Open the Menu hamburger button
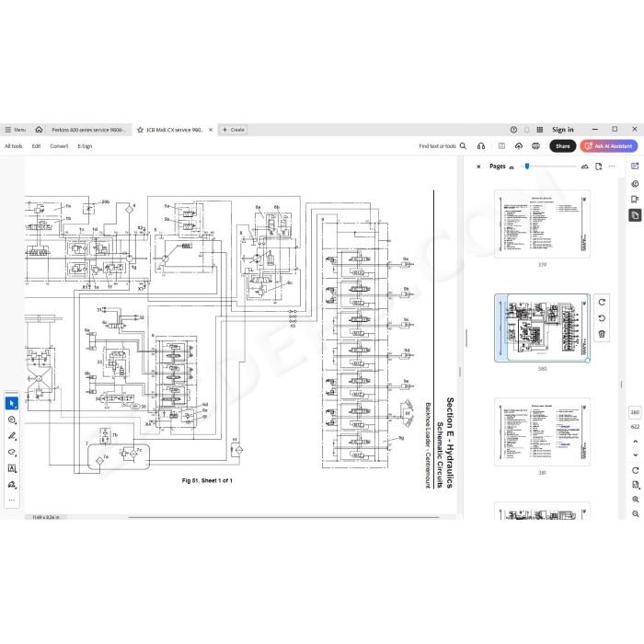Image resolution: width=644 pixels, height=644 pixels. [x=15, y=130]
